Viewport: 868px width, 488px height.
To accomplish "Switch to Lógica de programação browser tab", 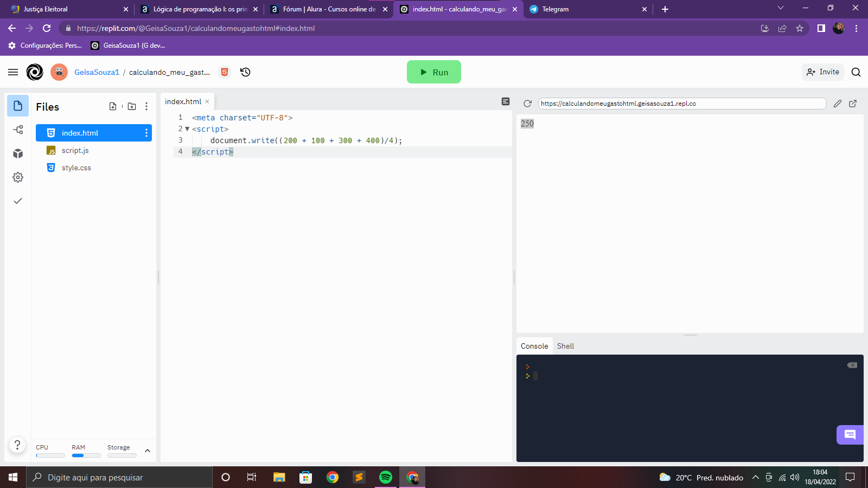I will click(x=199, y=9).
